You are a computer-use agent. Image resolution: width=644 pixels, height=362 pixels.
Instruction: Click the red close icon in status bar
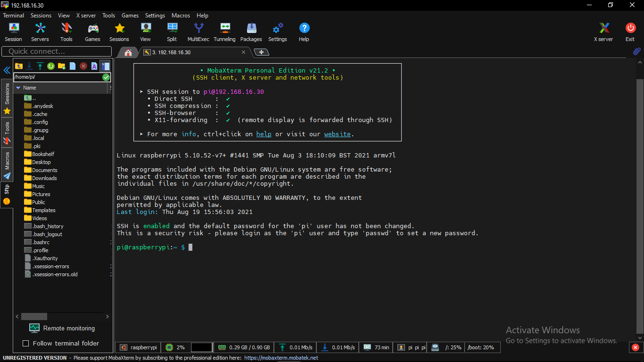click(636, 348)
